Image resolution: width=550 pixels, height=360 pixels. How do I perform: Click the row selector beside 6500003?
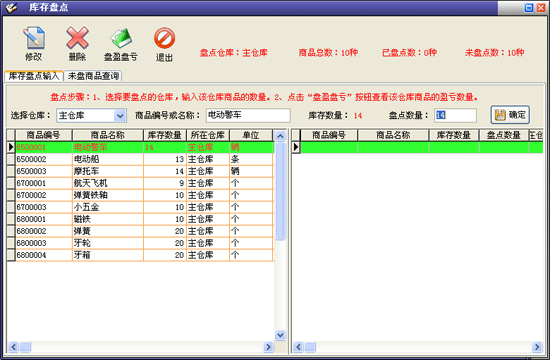[x=11, y=171]
